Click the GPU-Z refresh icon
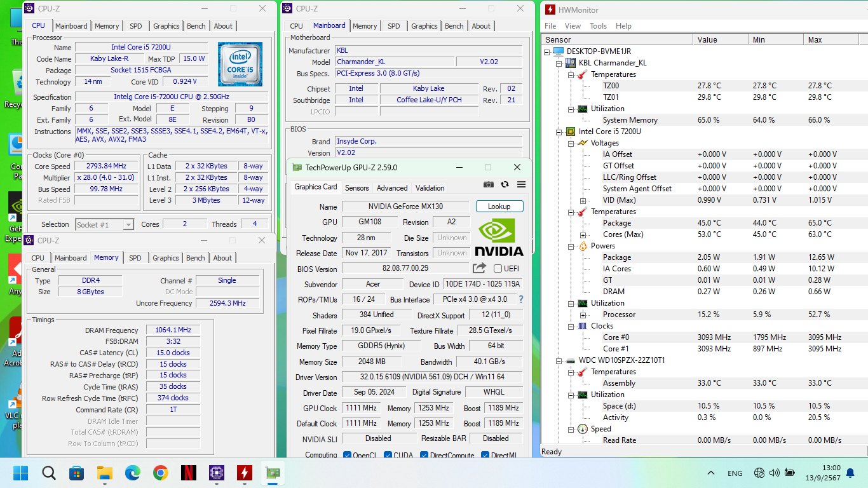The image size is (868, 488). coord(505,184)
